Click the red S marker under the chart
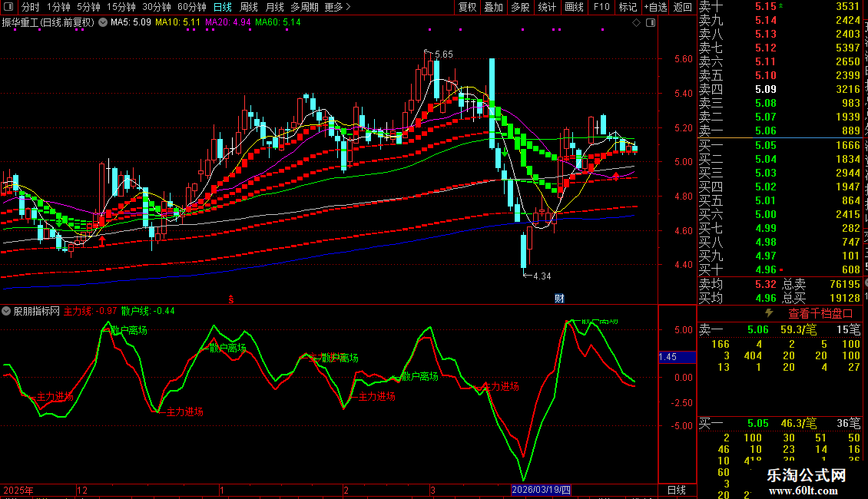This screenshot has width=868, height=499. pos(231,299)
